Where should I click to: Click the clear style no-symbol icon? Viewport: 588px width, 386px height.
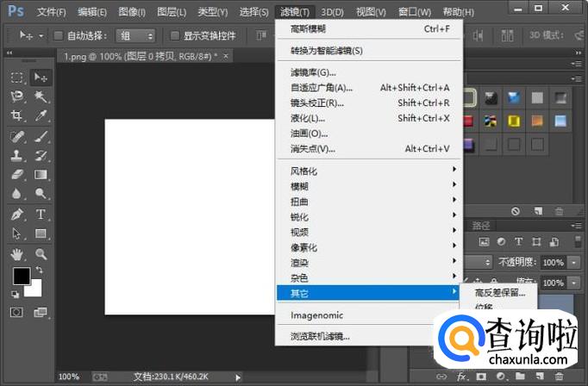click(516, 211)
